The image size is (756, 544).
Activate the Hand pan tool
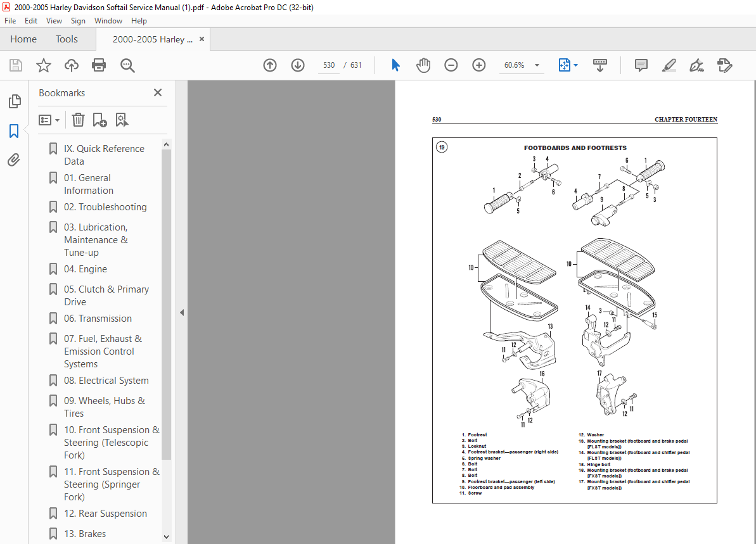click(423, 65)
